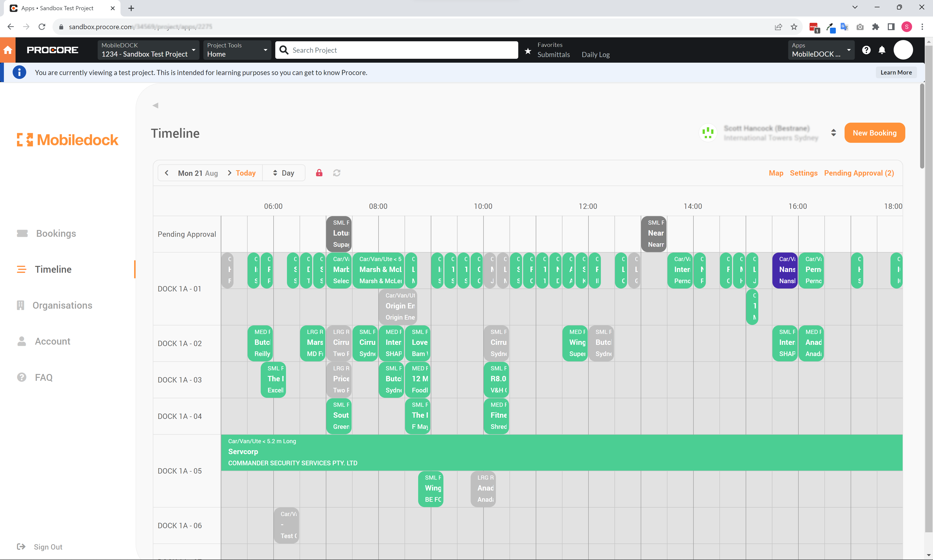Image resolution: width=933 pixels, height=560 pixels.
Task: Click the New Booking button
Action: (874, 133)
